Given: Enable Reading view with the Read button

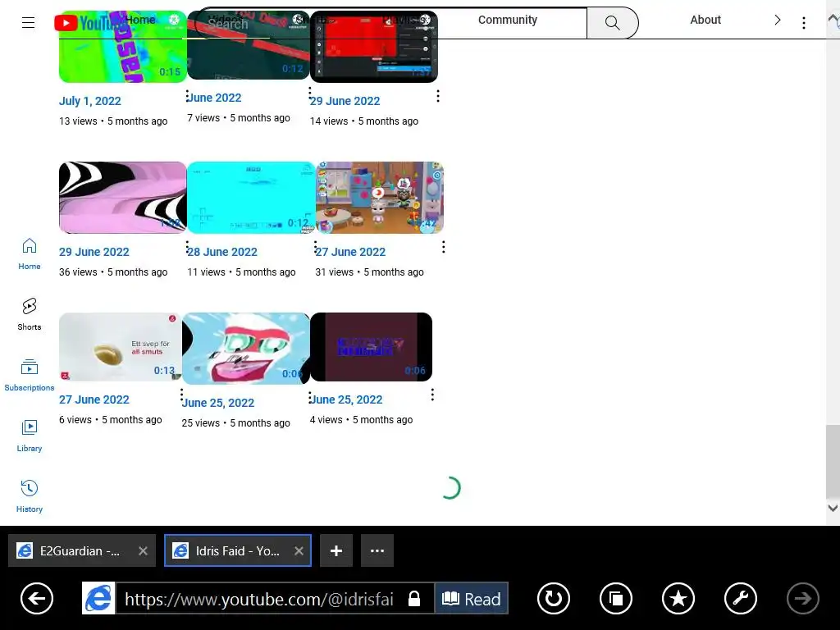Looking at the screenshot, I should (x=472, y=598).
